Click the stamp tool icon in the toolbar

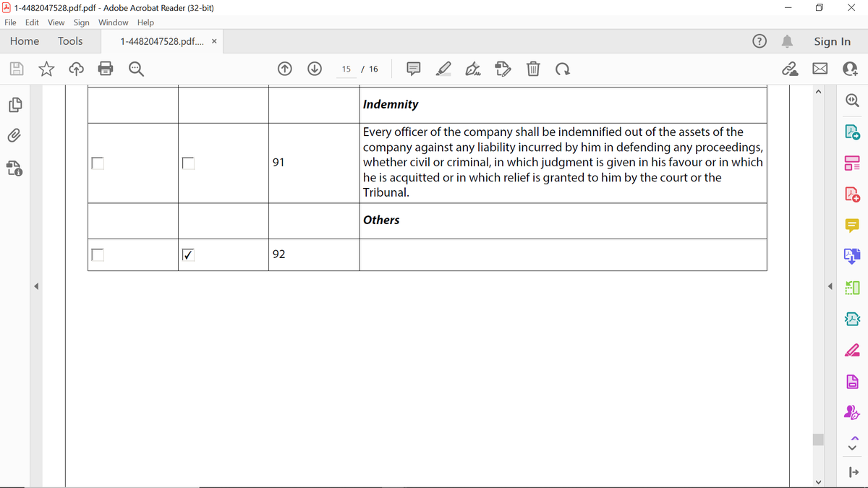(x=503, y=69)
